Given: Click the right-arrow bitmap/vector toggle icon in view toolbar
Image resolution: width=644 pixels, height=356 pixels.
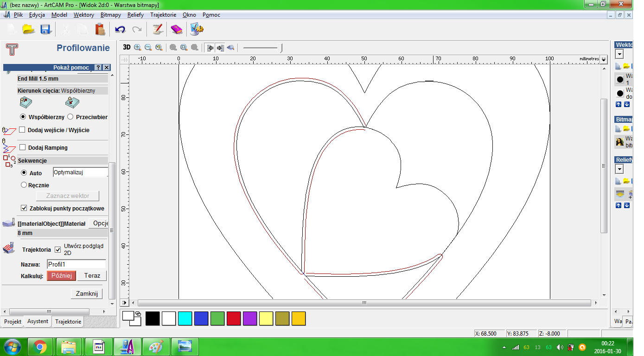Looking at the screenshot, I should [x=220, y=47].
